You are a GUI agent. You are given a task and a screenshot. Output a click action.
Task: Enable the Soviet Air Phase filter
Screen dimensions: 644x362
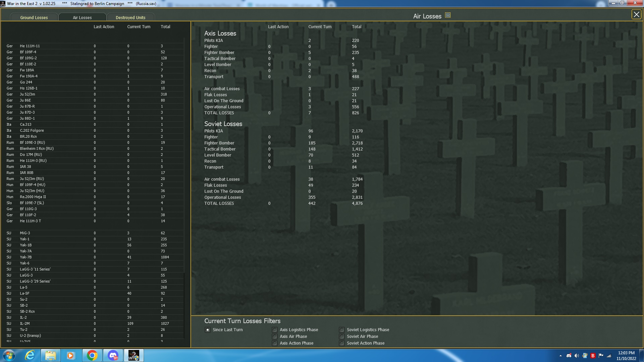point(341,337)
